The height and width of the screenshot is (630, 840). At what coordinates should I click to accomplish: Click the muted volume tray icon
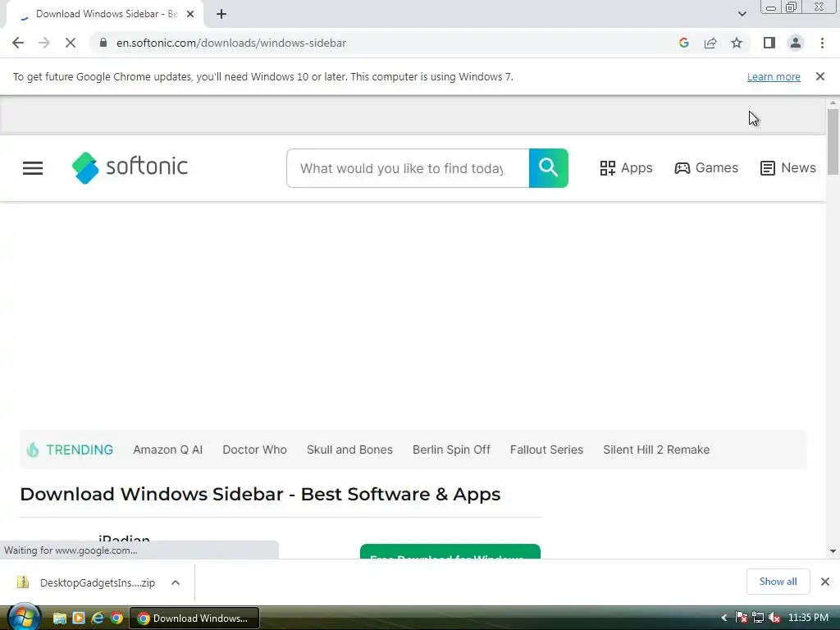(774, 618)
